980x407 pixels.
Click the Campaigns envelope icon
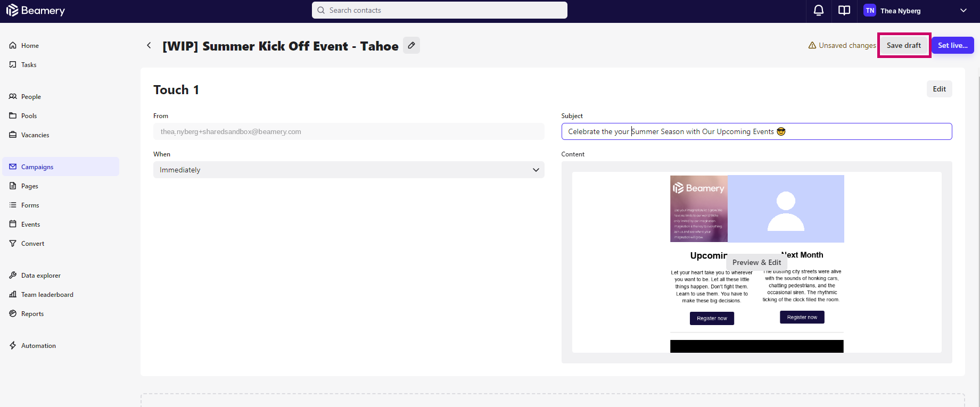pyautogui.click(x=13, y=167)
